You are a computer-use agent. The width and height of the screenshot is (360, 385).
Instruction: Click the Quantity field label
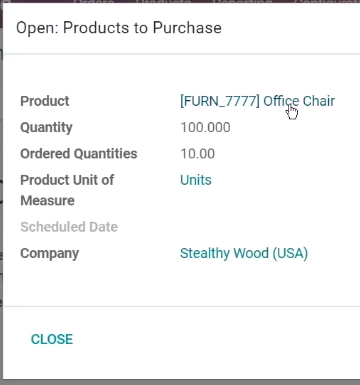click(46, 127)
